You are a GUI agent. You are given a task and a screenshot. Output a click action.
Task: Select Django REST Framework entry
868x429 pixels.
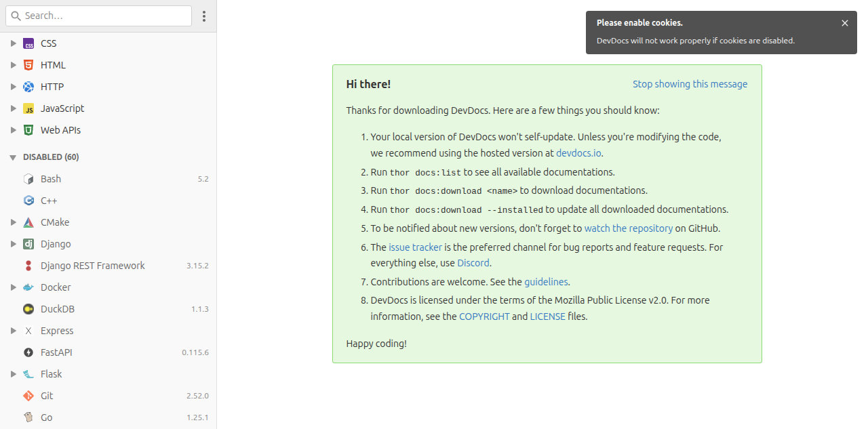point(108,266)
